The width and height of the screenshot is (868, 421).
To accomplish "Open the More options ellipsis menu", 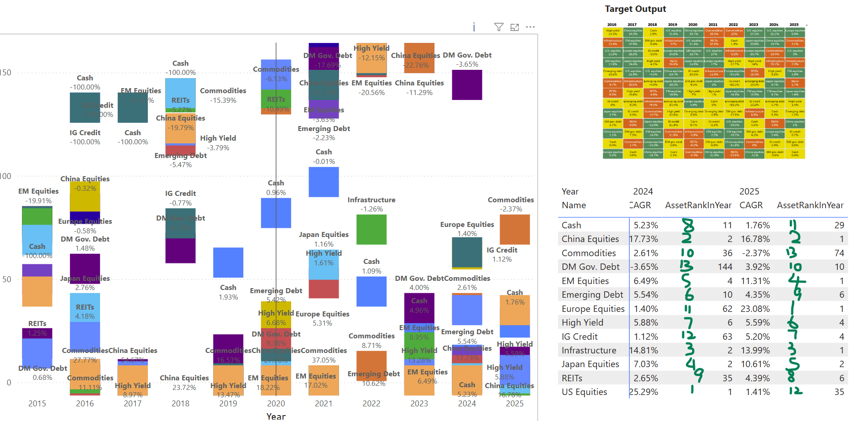I will [530, 27].
